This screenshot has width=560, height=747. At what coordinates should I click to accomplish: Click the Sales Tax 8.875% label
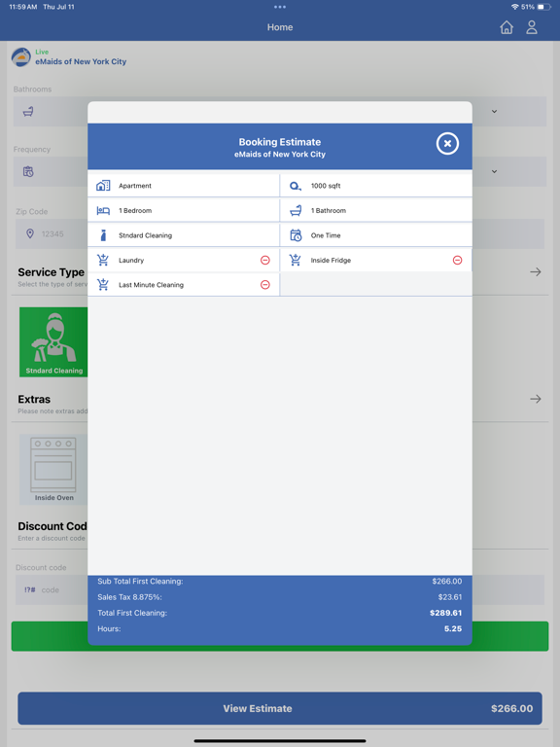click(x=129, y=597)
